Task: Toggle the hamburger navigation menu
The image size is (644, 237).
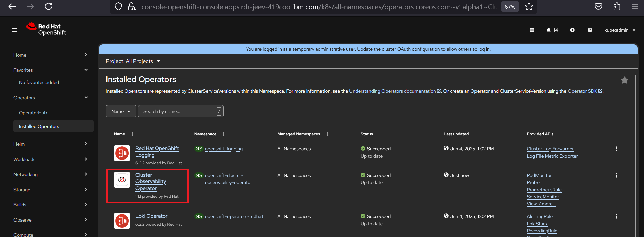Action: pyautogui.click(x=14, y=30)
